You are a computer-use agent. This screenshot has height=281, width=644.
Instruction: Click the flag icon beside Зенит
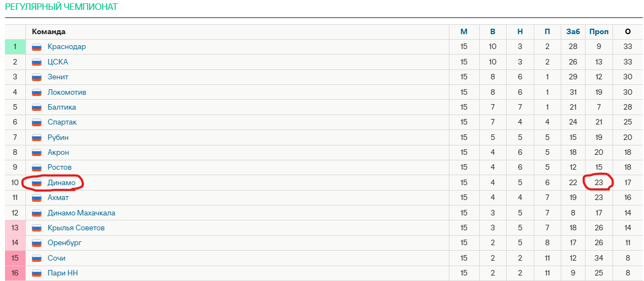point(37,77)
